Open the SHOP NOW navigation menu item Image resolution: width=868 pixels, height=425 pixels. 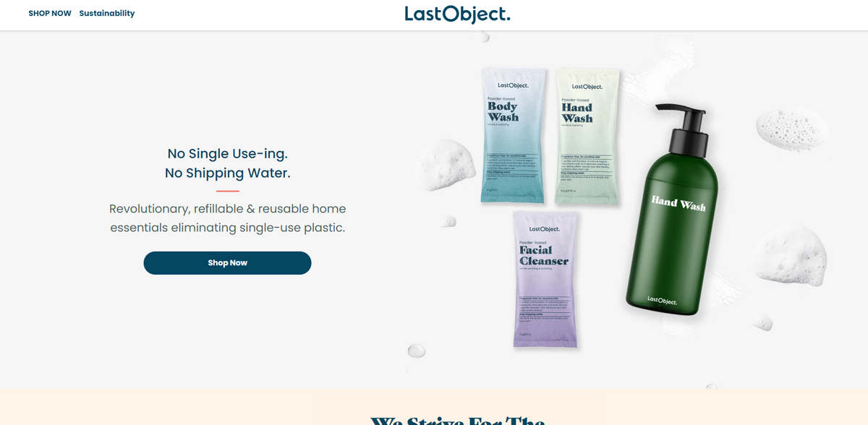coord(50,13)
